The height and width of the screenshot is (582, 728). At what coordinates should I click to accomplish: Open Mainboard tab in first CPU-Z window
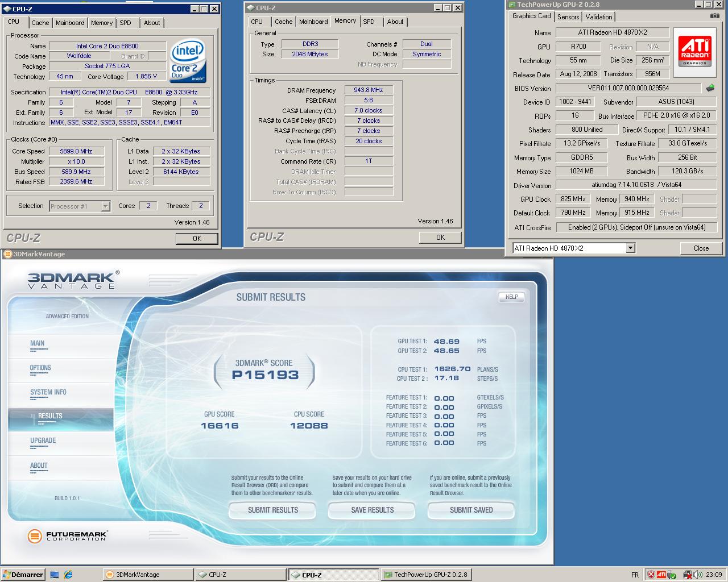pyautogui.click(x=70, y=23)
